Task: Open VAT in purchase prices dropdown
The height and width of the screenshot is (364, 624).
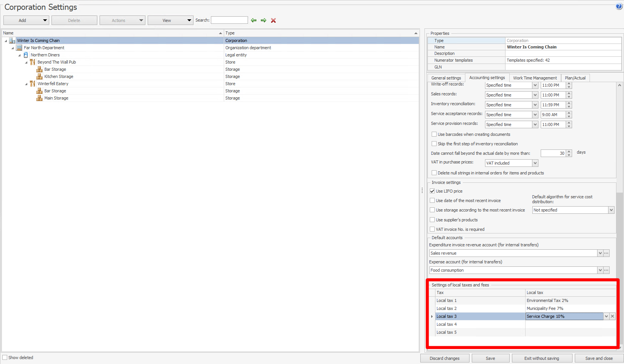Action: click(x=535, y=163)
